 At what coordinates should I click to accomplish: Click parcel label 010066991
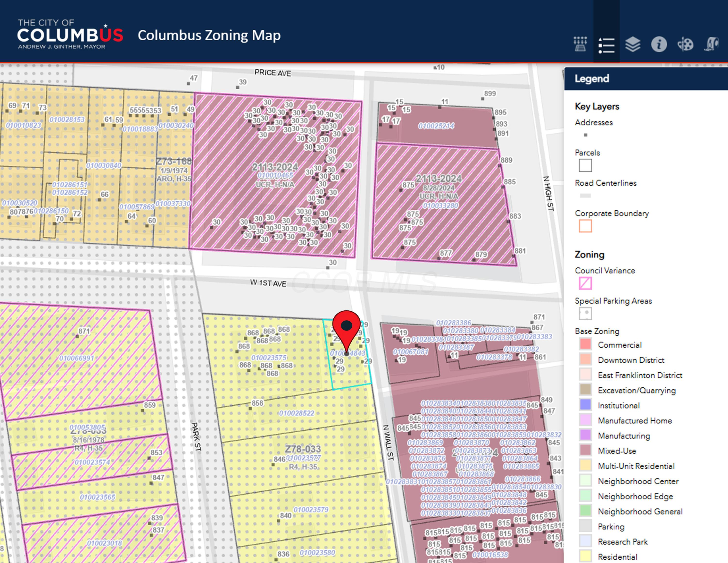tap(77, 358)
